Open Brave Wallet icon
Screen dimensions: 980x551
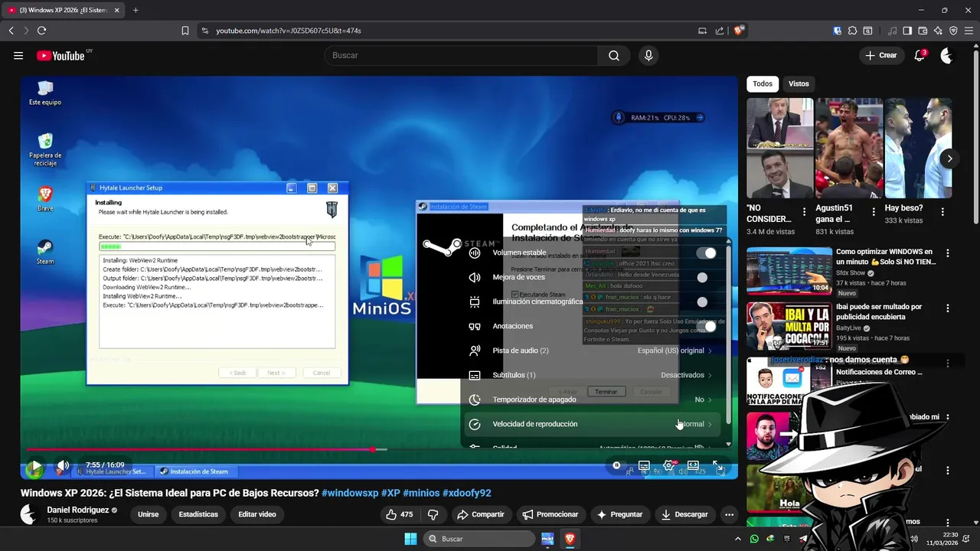pos(923,31)
